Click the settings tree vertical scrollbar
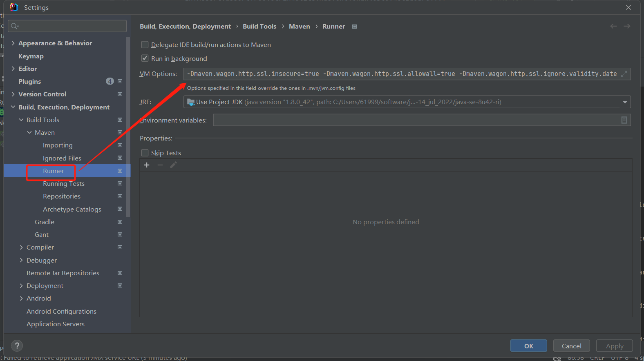644x361 pixels. click(x=128, y=127)
